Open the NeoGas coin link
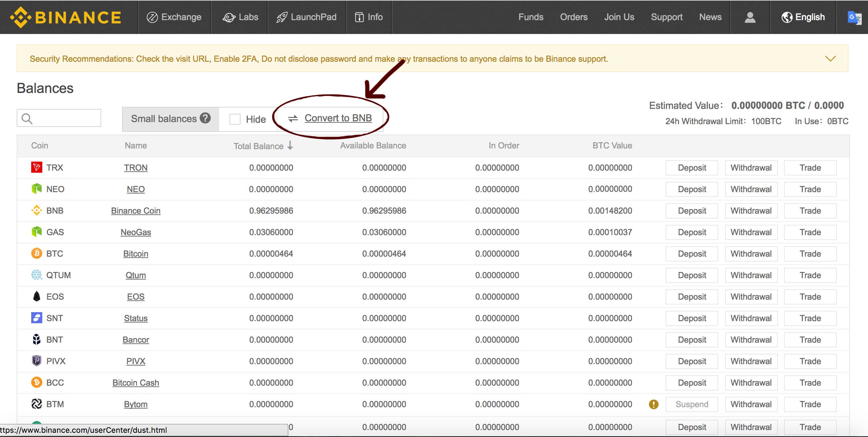Viewport: 868px width, 437px height. click(x=136, y=232)
